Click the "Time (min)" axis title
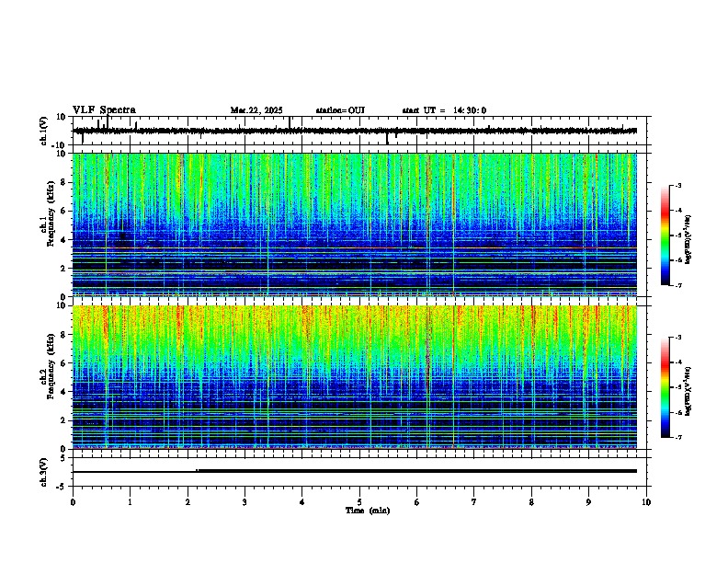The height and width of the screenshot is (563, 728). (368, 511)
